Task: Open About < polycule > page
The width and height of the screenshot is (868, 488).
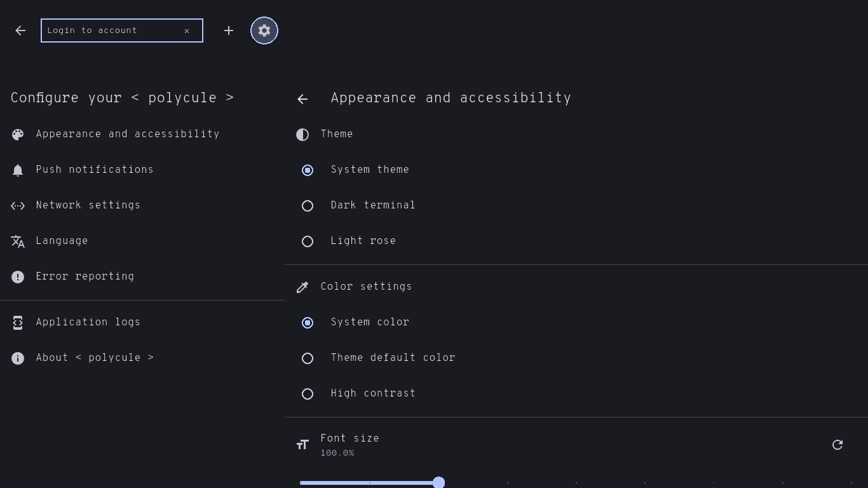Action: (95, 358)
